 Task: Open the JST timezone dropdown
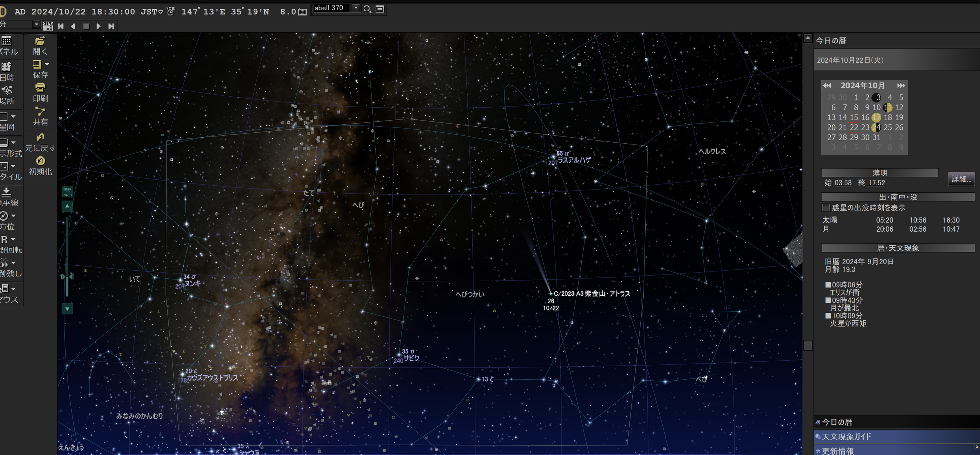[161, 12]
